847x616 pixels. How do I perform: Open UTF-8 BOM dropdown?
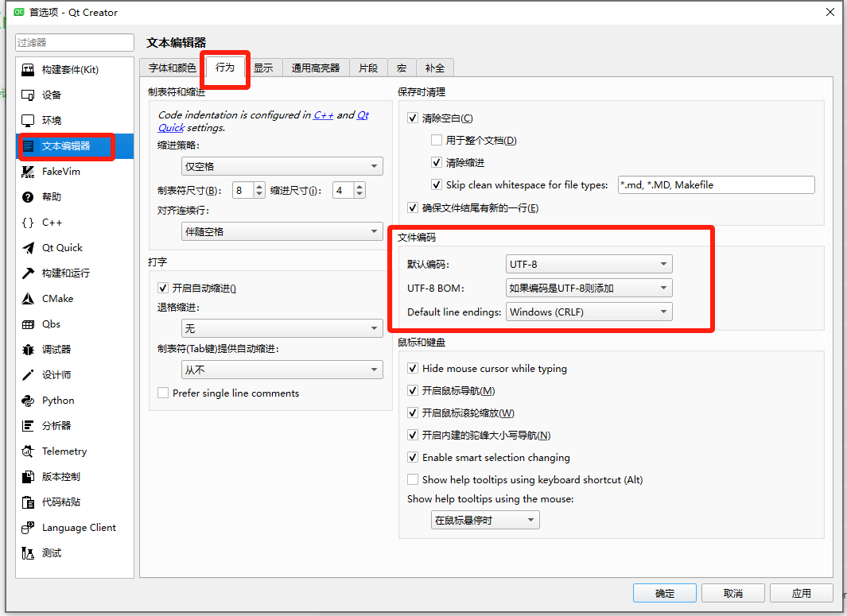(x=589, y=288)
